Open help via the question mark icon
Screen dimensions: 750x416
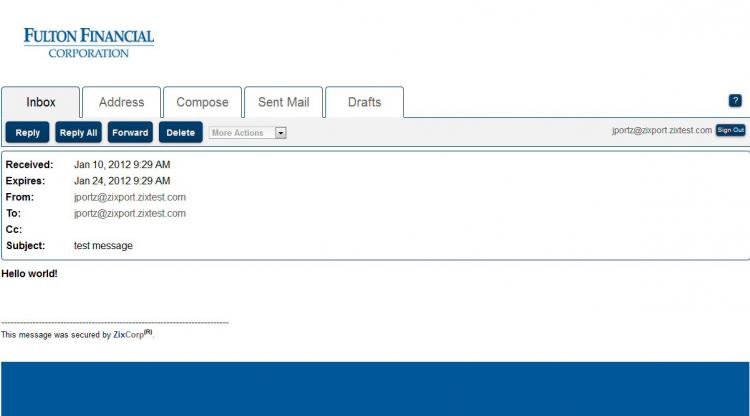(735, 101)
